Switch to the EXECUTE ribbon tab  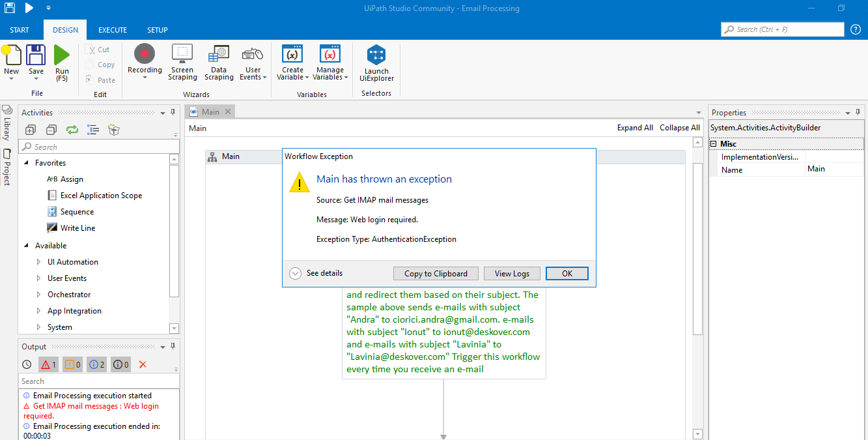tap(112, 29)
